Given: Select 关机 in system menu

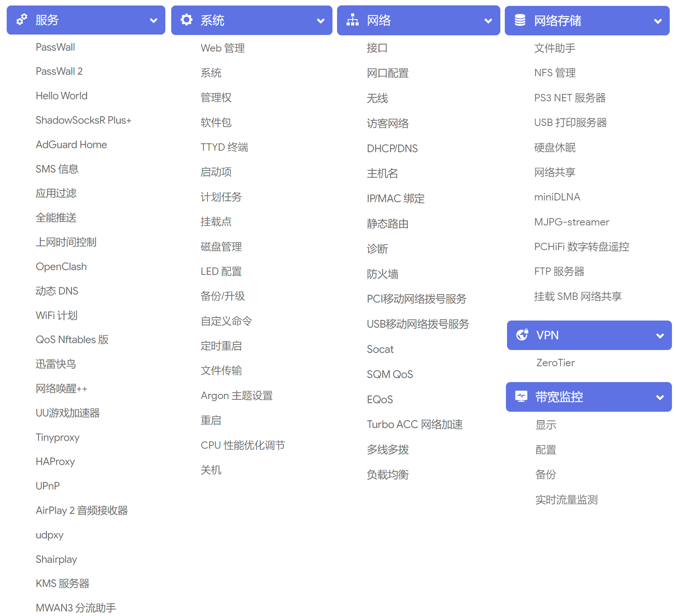Looking at the screenshot, I should click(211, 470).
